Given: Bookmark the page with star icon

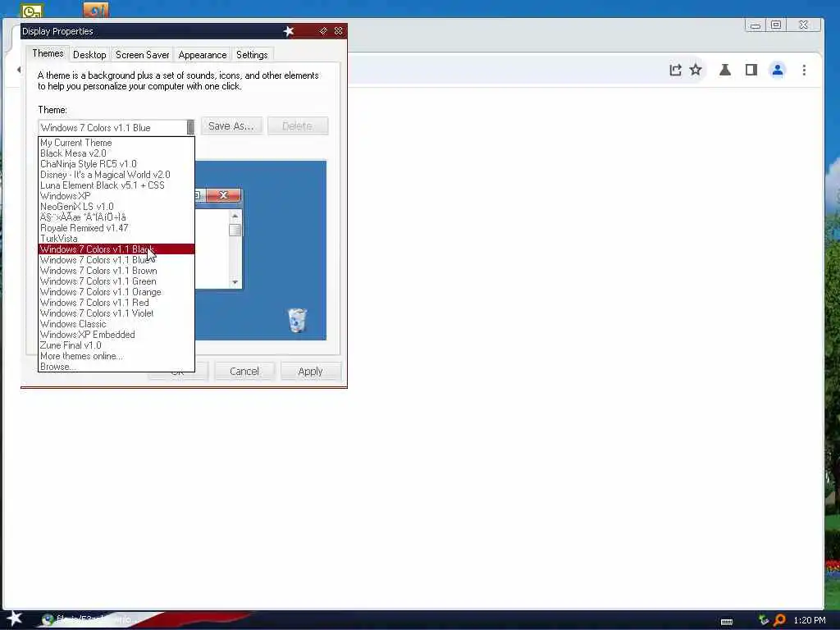Looking at the screenshot, I should tap(696, 70).
